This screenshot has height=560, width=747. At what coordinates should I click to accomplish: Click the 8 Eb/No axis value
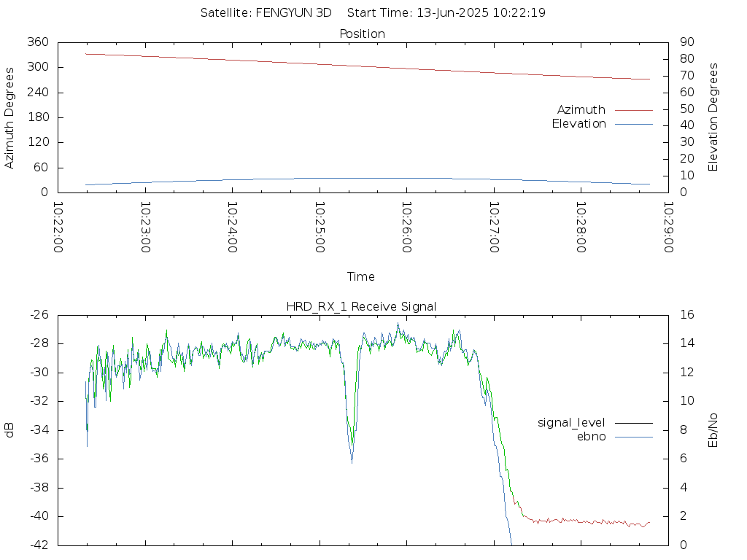(x=683, y=430)
